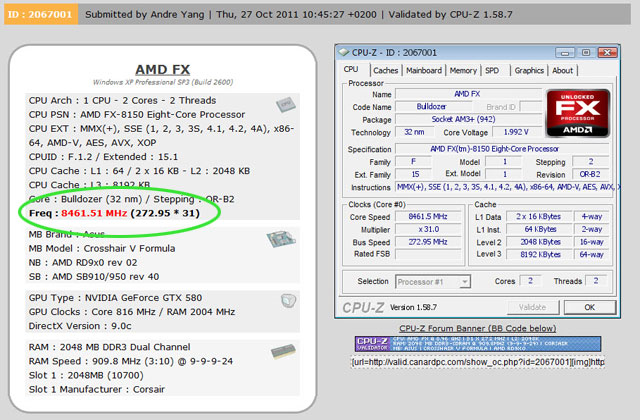Click the CPU chip icon beside CPU Arch
640x420 pixels.
[x=286, y=104]
